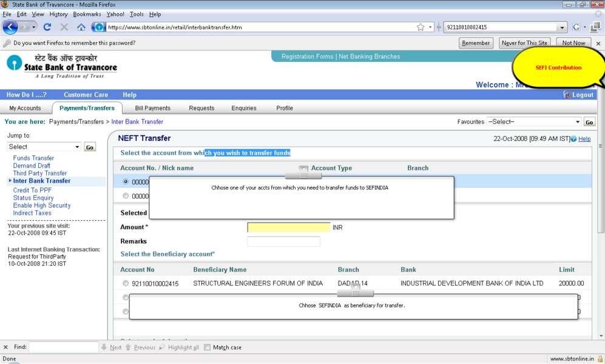Click the Stop loading X icon
The image size is (605, 364).
click(64, 27)
